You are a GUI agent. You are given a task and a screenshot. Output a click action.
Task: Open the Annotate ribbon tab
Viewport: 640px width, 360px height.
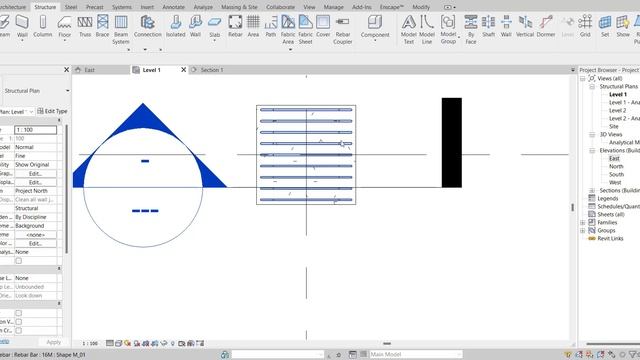tap(173, 7)
